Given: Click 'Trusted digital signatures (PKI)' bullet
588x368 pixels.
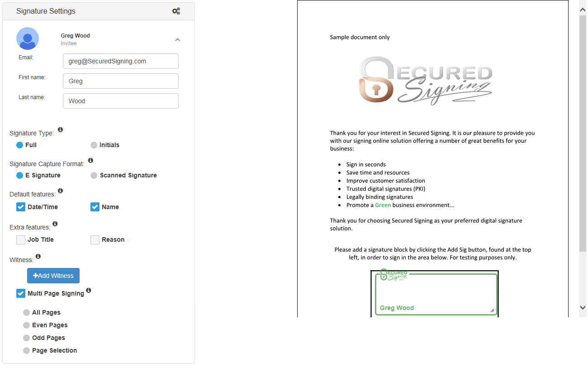Looking at the screenshot, I should [386, 189].
